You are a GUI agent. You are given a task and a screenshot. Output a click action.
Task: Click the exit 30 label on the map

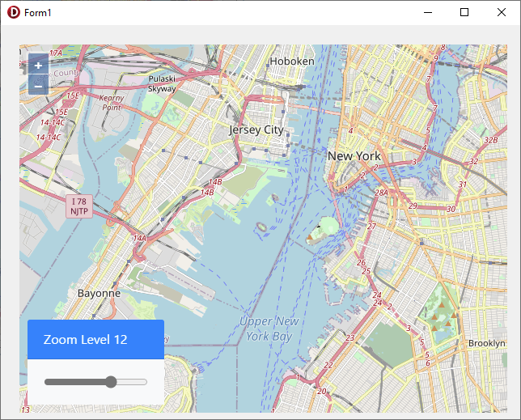pos(451,209)
